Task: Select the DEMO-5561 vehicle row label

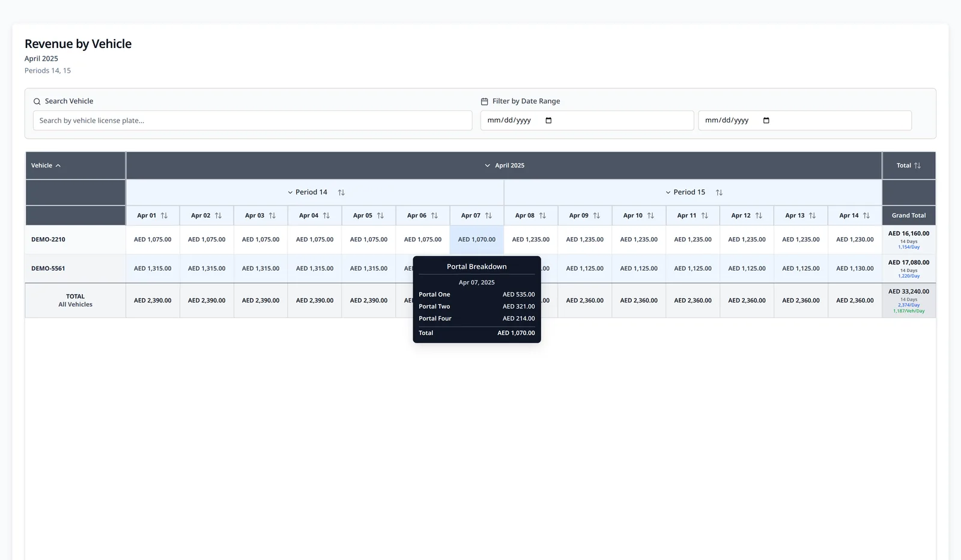Action: coord(48,268)
